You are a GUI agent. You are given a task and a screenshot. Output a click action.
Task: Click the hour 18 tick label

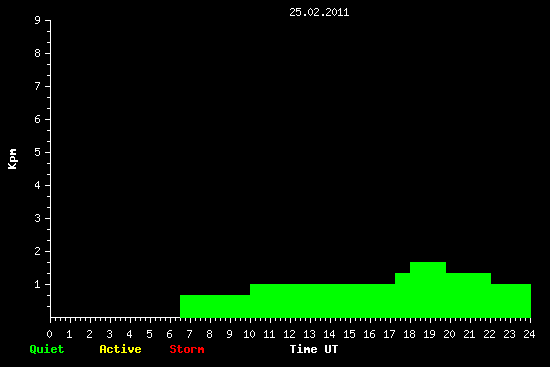(409, 334)
